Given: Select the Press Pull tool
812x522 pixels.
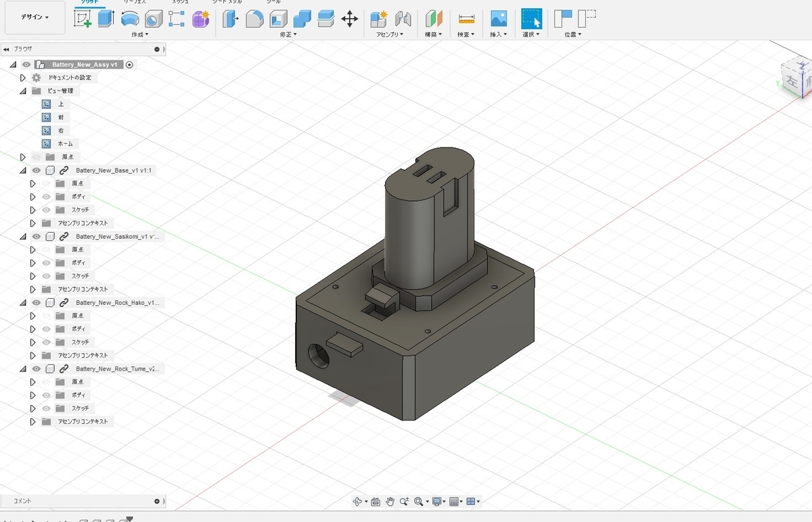Looking at the screenshot, I should coord(231,19).
